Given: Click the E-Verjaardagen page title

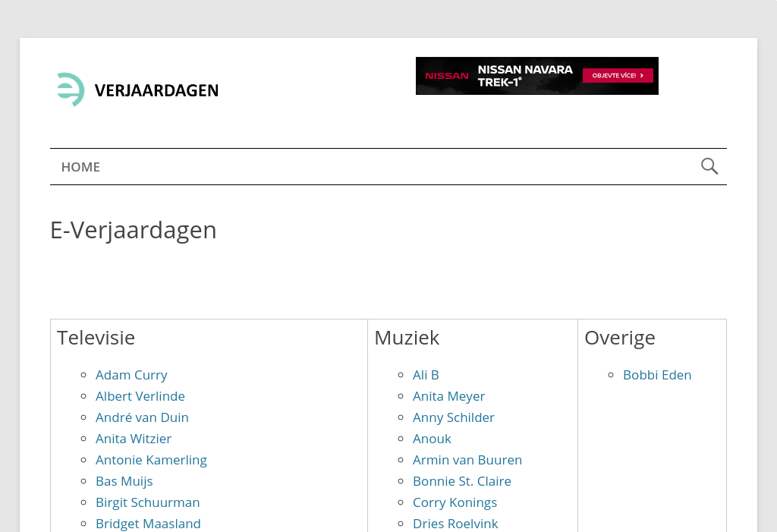Looking at the screenshot, I should point(134,231).
